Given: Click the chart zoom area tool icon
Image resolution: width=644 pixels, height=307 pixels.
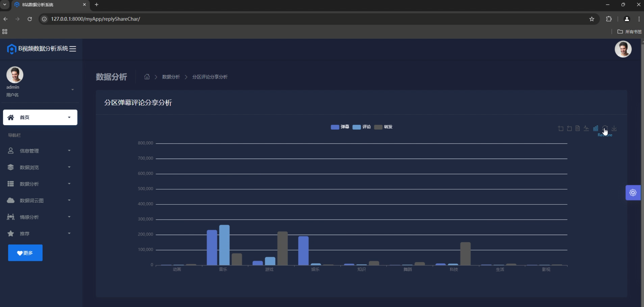Looking at the screenshot, I should tap(561, 128).
